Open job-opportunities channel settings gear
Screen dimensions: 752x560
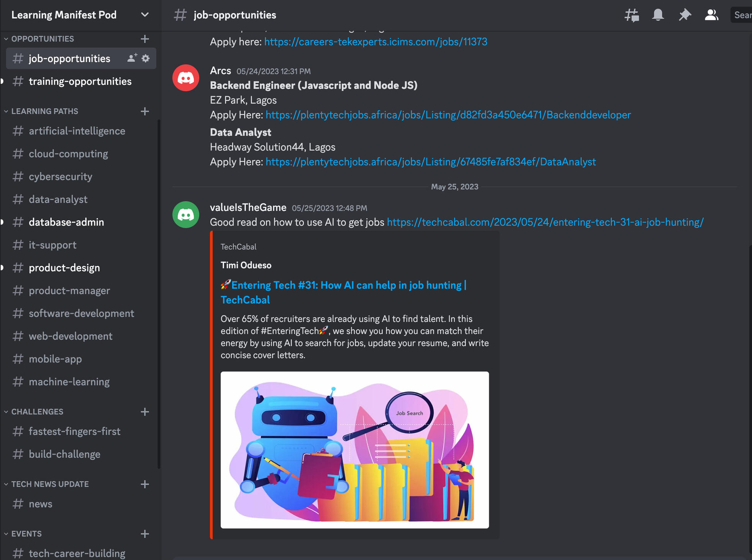146,58
